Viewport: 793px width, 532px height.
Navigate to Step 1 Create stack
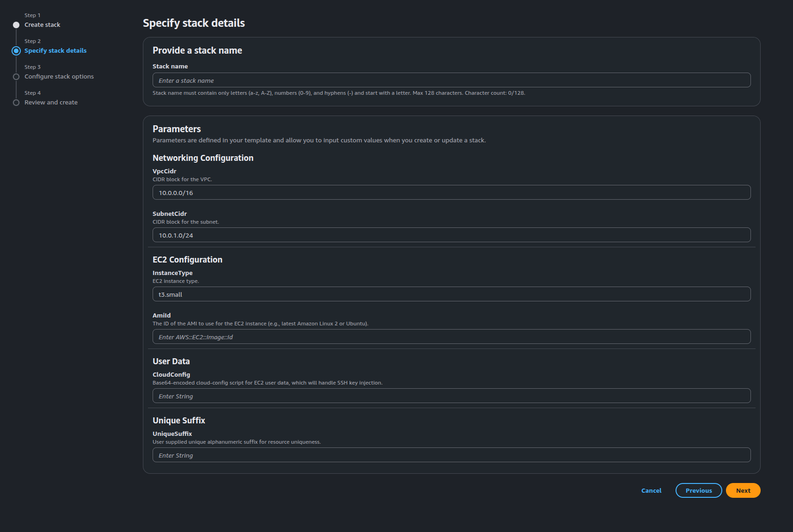coord(42,24)
